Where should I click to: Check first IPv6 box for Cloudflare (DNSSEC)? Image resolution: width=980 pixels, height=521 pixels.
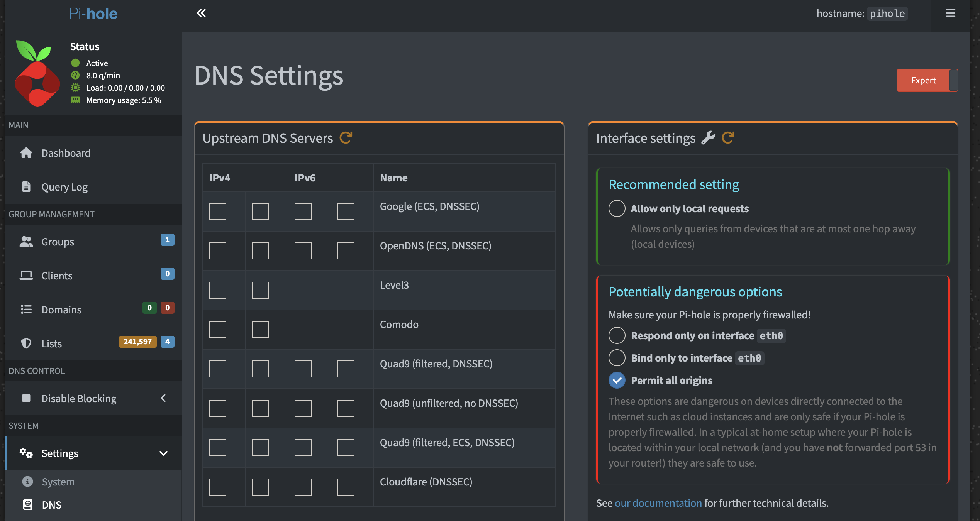tap(303, 487)
